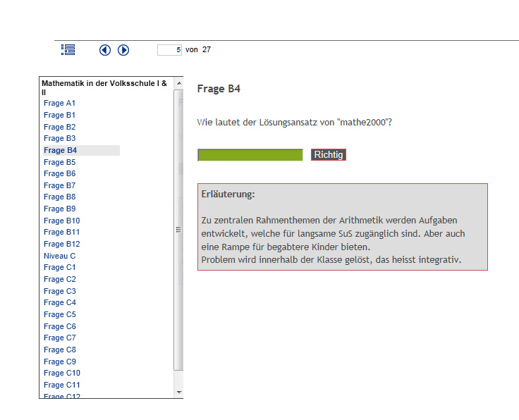Select the highlighted Frage B4 entry
519x420 pixels.
coord(81,150)
